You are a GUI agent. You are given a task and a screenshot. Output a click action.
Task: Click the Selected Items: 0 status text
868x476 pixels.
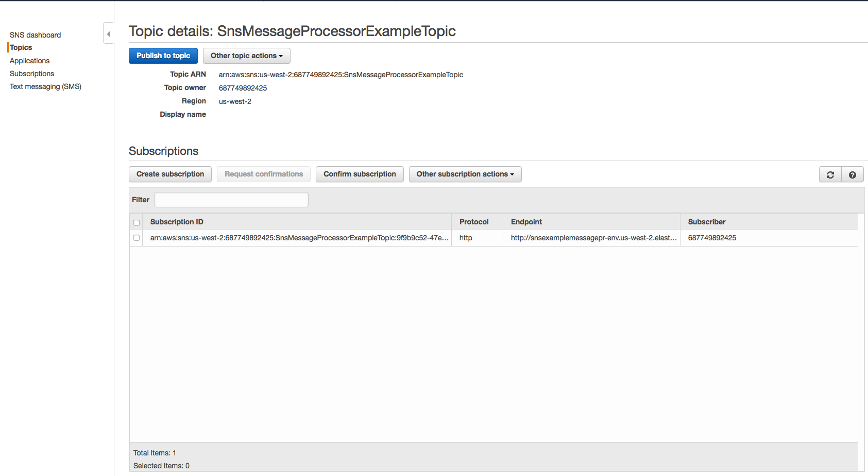[x=161, y=466]
